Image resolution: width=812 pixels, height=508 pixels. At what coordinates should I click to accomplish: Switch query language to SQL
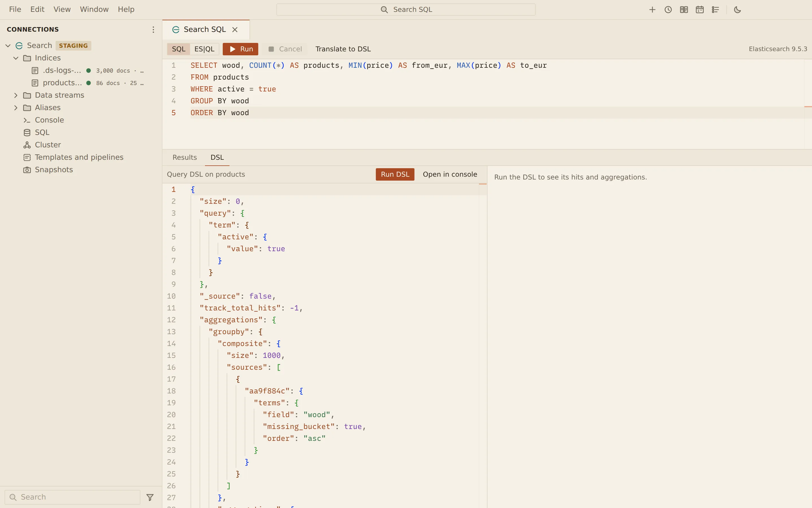coord(178,49)
